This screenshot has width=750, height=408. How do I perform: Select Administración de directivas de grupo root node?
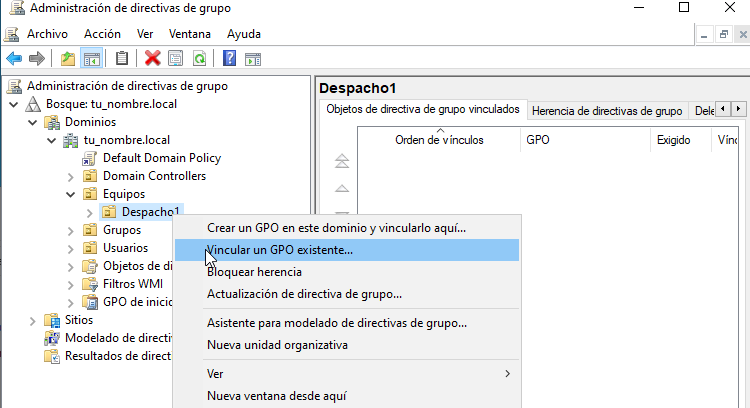point(127,86)
